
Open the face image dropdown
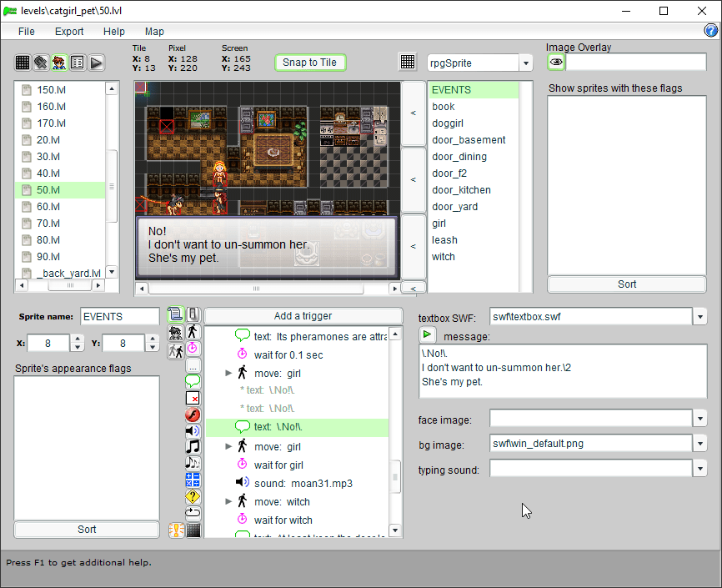(700, 418)
